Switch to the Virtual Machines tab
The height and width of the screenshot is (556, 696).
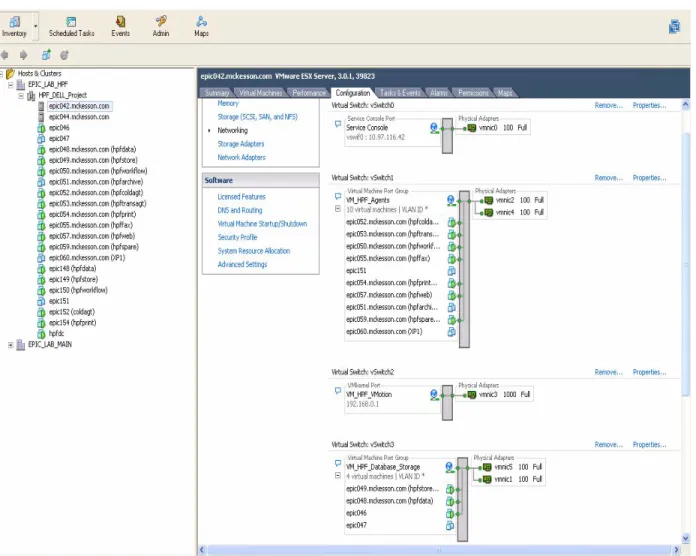(261, 93)
